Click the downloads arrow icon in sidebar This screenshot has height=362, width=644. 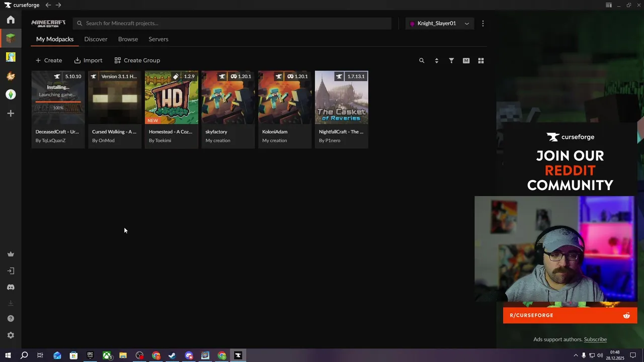pos(11,303)
